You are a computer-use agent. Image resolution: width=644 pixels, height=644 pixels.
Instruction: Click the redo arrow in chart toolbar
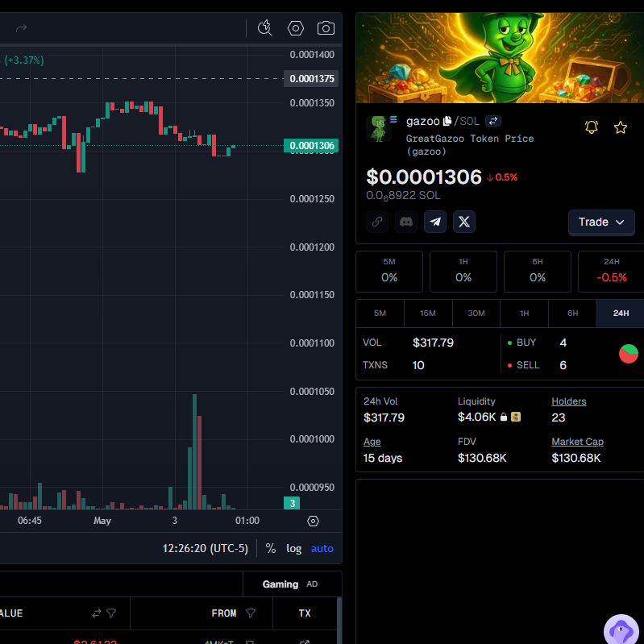(x=21, y=28)
